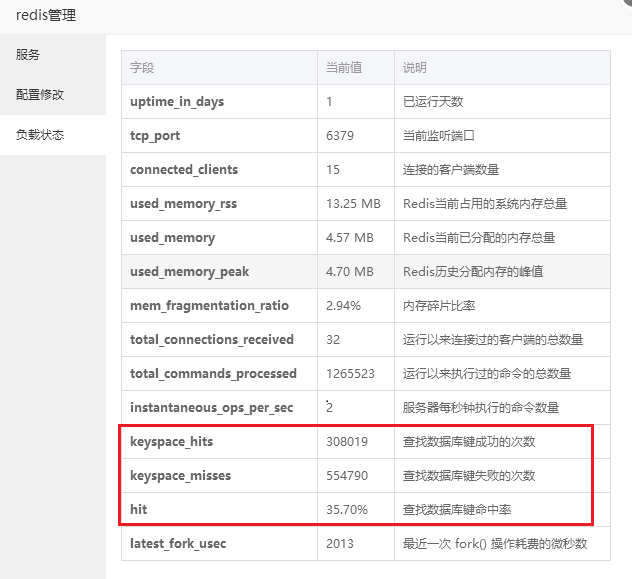Click the 服务器每秒钟执行的命令数量 description

[x=480, y=408]
